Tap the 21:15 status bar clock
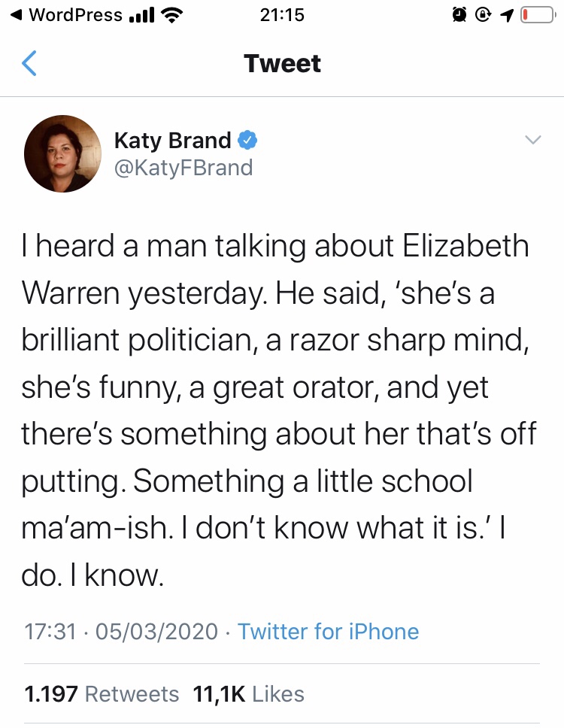This screenshot has width=564, height=728. click(x=282, y=15)
